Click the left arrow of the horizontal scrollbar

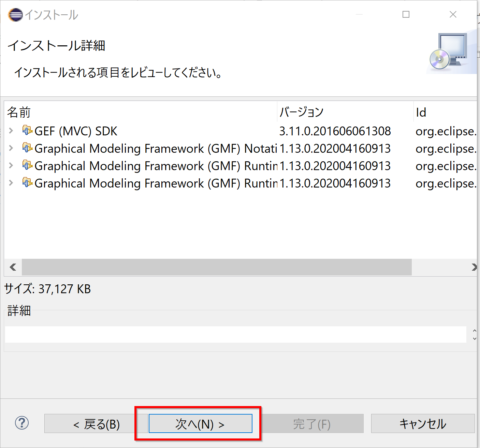(13, 267)
